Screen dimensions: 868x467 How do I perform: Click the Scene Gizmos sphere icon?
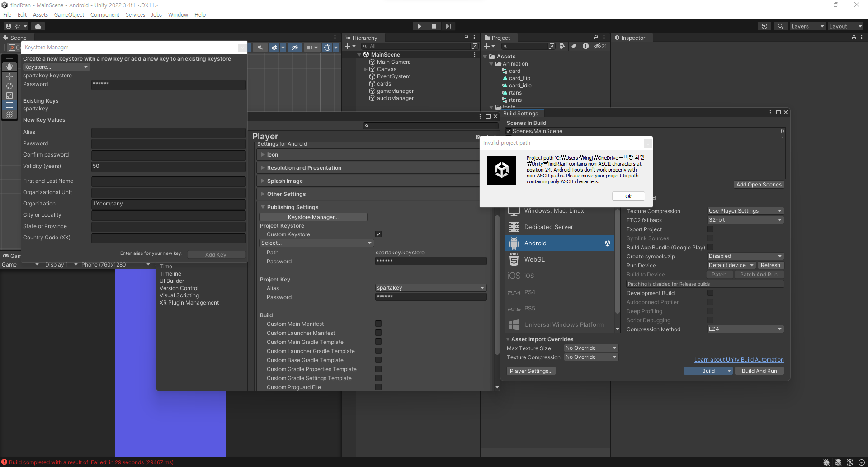[x=327, y=47]
